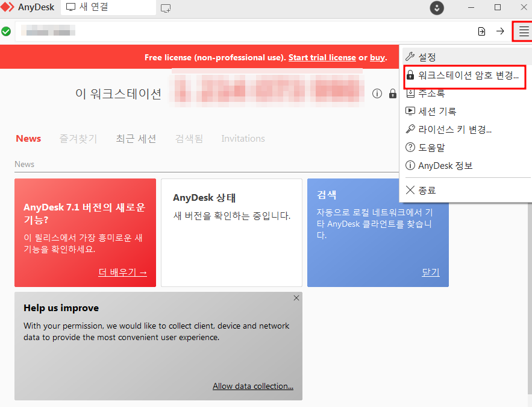532x407 pixels.
Task: Click the workstation info icon
Action: coord(377,93)
